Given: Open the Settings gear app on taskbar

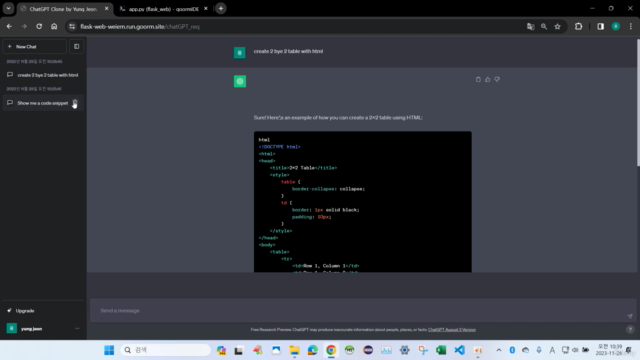Looking at the screenshot, I should [404, 350].
